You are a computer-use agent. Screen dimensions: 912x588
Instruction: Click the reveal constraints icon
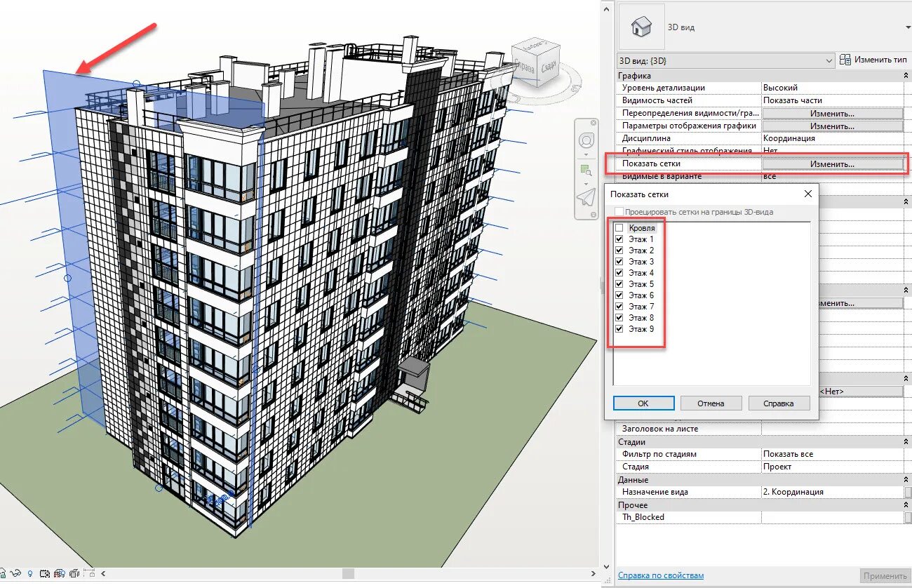(x=89, y=573)
